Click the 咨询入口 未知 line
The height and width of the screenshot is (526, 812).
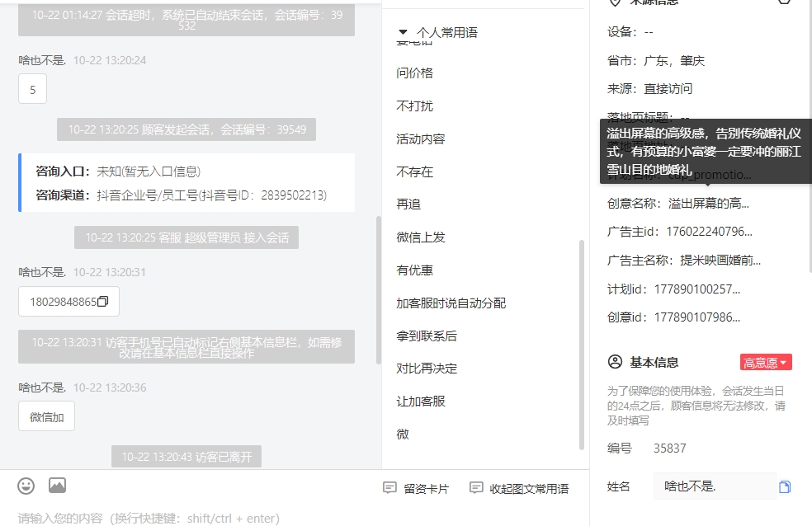(x=118, y=171)
